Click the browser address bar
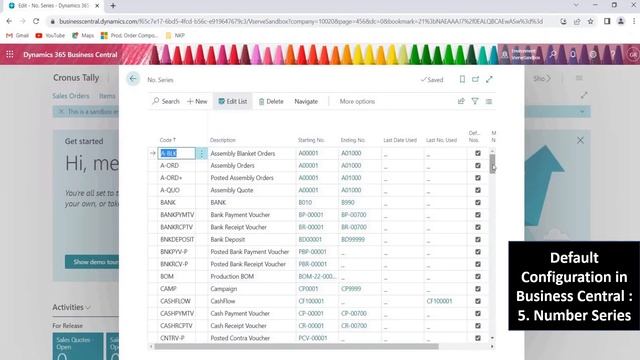This screenshot has width=640, height=360. (x=301, y=21)
